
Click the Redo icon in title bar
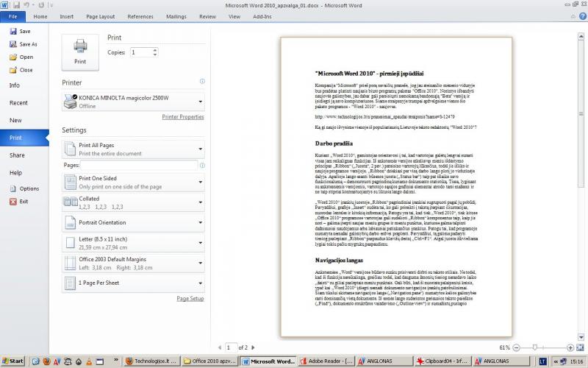[x=41, y=5]
